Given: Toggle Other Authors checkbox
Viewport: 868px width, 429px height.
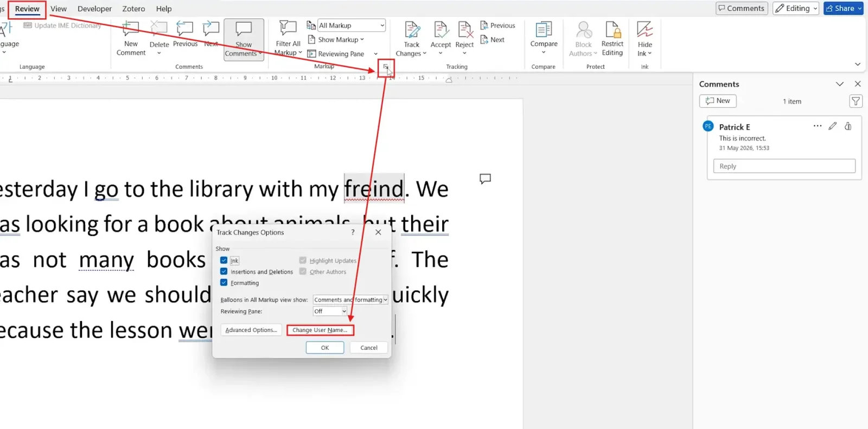Looking at the screenshot, I should tap(303, 271).
